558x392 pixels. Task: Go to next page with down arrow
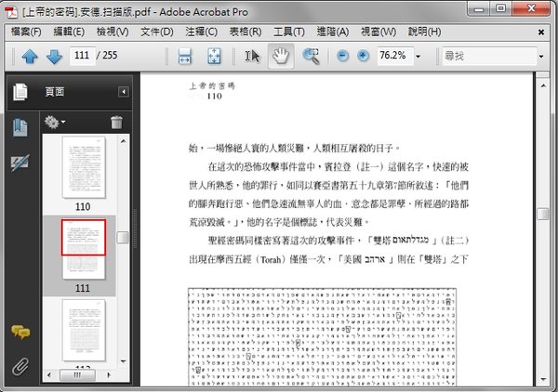pyautogui.click(x=53, y=56)
